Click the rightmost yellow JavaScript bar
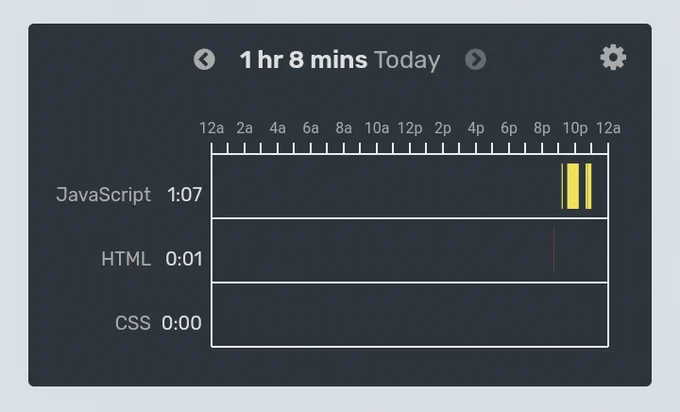Image resolution: width=680 pixels, height=412 pixels. pyautogui.click(x=588, y=186)
